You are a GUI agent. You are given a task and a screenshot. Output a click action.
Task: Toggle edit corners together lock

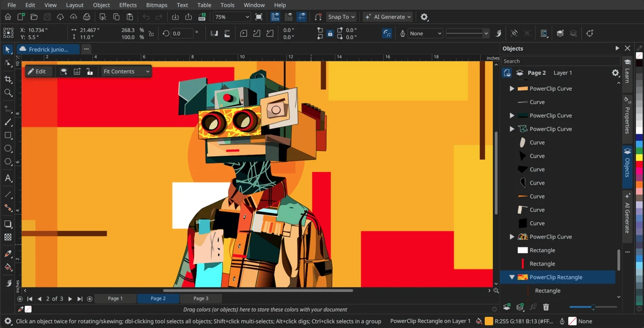click(330, 33)
